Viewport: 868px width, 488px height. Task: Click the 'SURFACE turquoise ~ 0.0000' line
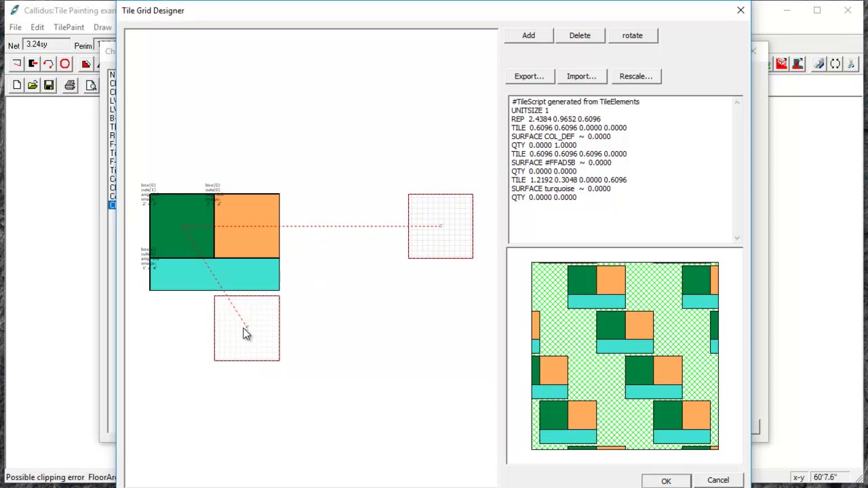561,189
